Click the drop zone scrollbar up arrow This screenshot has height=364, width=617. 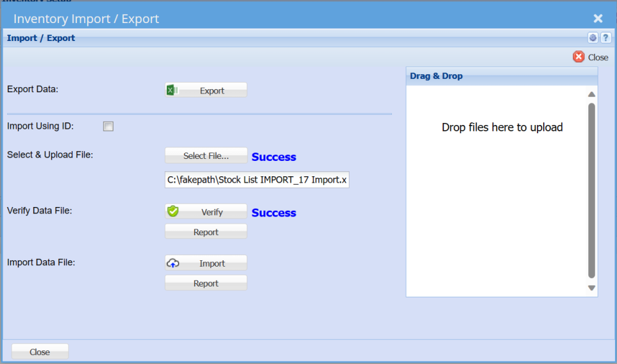[x=591, y=94]
